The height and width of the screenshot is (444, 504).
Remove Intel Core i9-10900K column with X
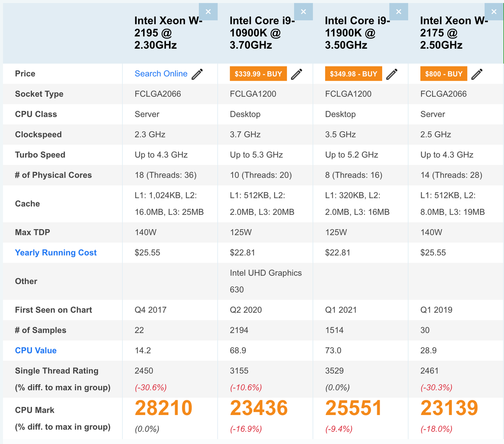tap(303, 12)
